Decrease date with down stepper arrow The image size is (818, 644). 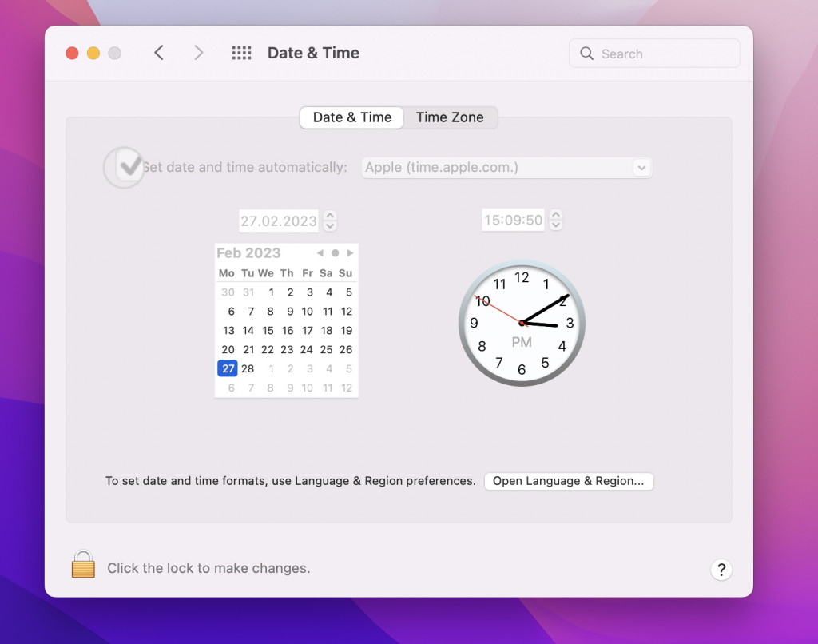click(x=330, y=226)
